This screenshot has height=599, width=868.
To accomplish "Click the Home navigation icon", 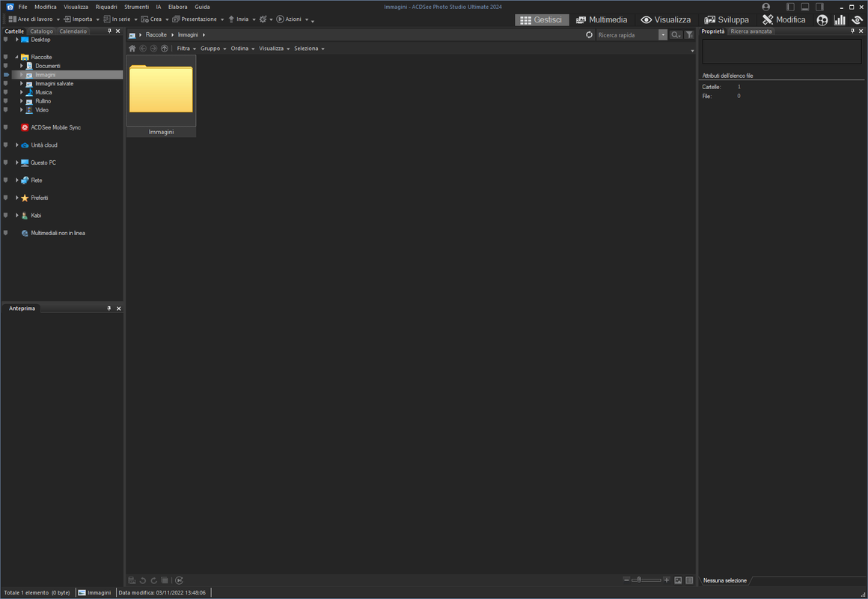I will point(132,49).
